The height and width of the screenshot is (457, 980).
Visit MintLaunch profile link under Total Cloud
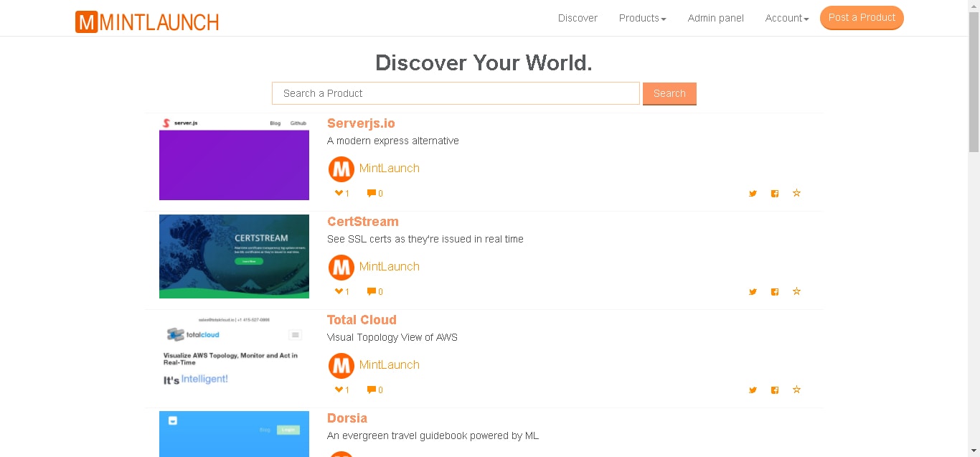390,364
